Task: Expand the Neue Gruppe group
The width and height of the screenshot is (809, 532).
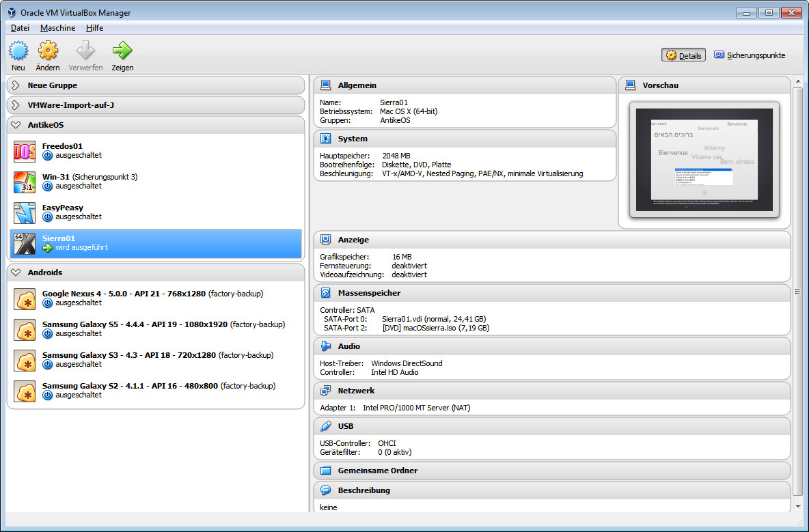Action: pyautogui.click(x=16, y=85)
